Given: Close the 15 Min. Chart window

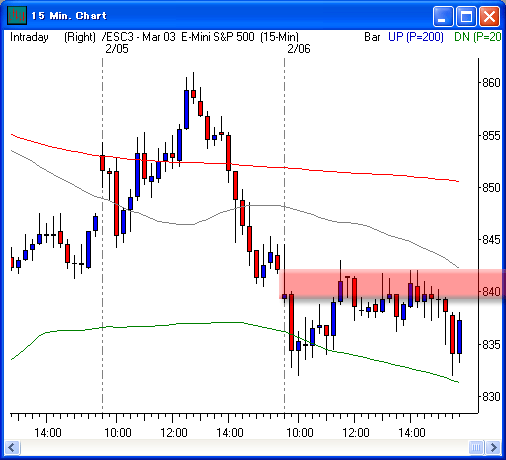Looking at the screenshot, I should [x=489, y=16].
